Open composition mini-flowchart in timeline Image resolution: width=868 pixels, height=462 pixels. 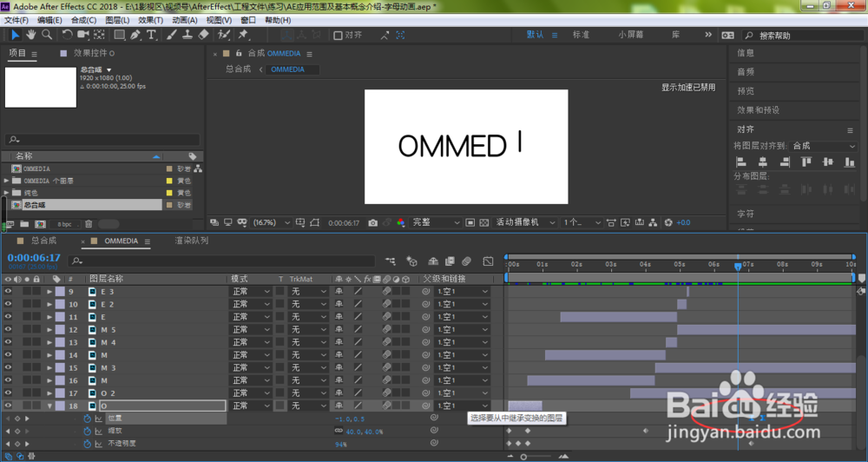coord(391,261)
